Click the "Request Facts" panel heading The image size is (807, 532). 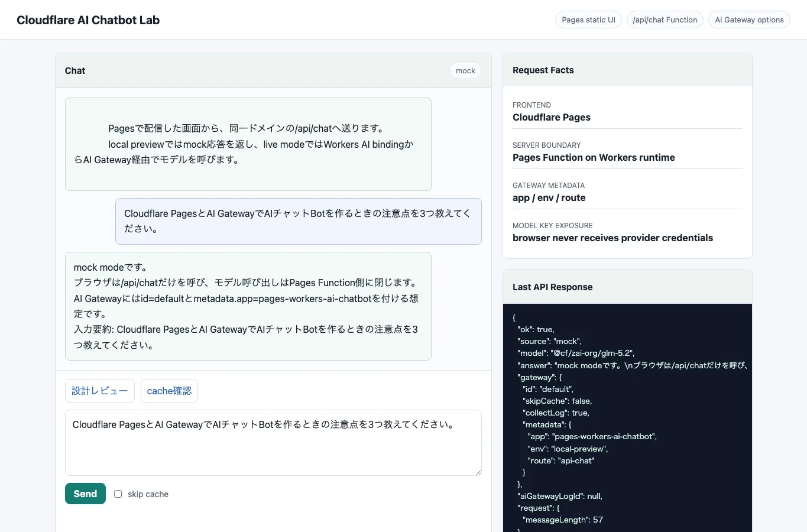(x=543, y=70)
